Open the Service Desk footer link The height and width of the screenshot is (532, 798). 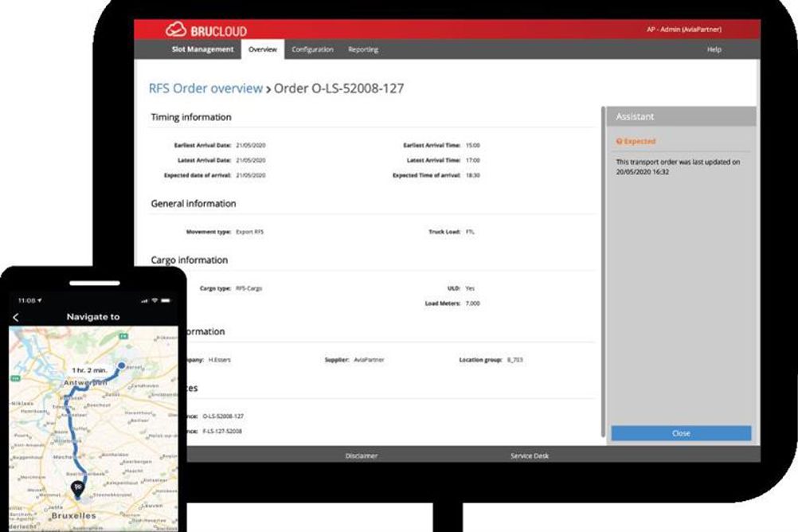(530, 456)
